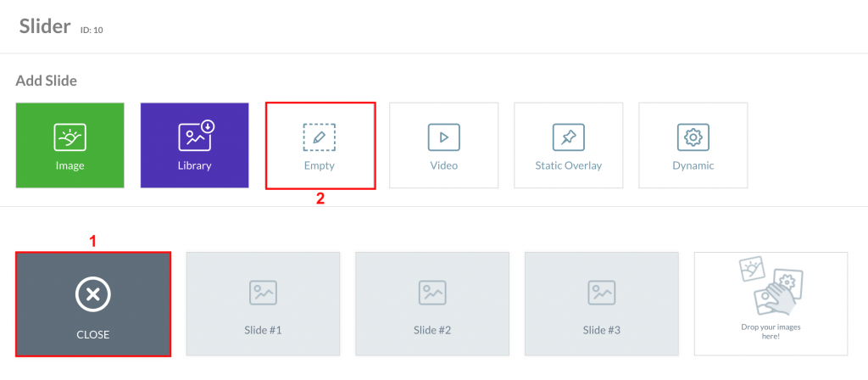
Task: Click the sun landscape Image icon
Action: click(x=70, y=137)
